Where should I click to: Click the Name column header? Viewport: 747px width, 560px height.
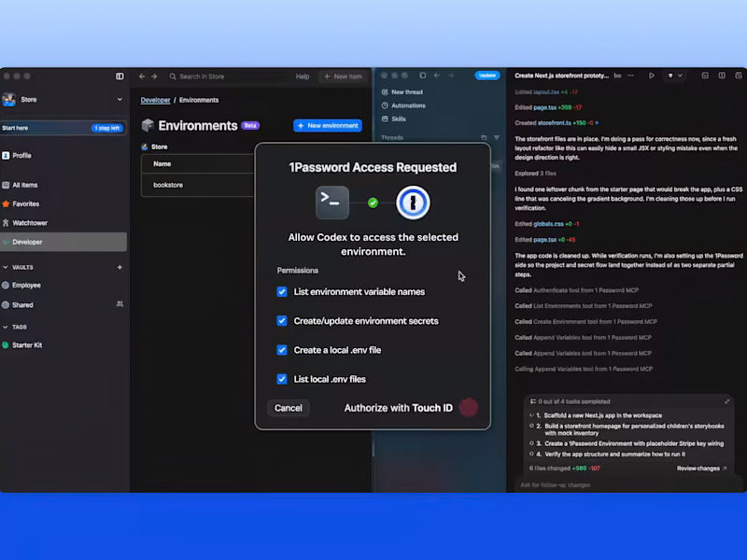(162, 164)
